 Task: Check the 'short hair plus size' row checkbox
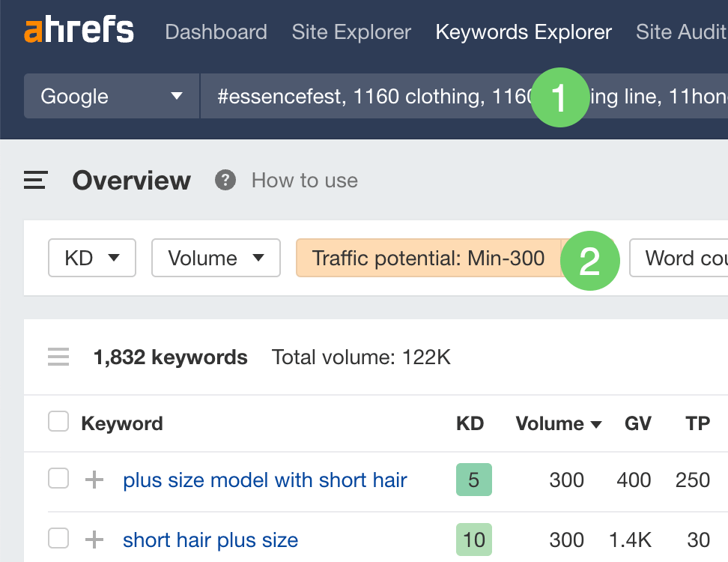pos(58,540)
